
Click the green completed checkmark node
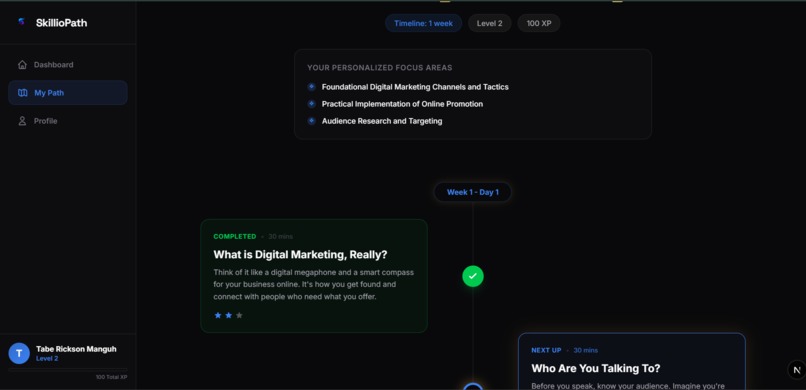point(473,276)
